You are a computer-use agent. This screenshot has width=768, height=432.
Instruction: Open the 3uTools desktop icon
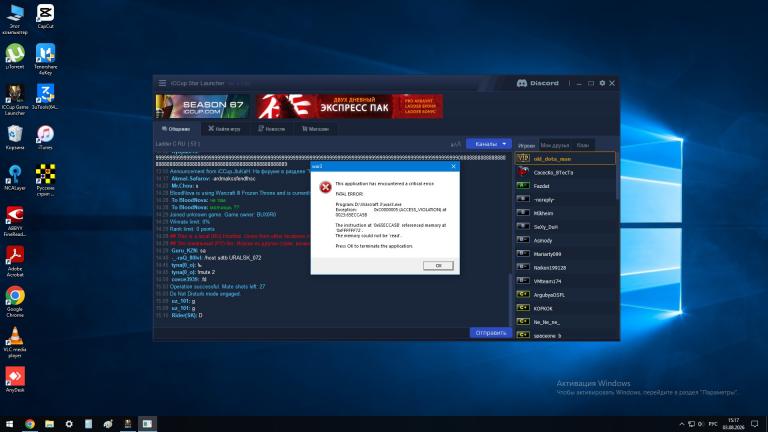pyautogui.click(x=45, y=97)
